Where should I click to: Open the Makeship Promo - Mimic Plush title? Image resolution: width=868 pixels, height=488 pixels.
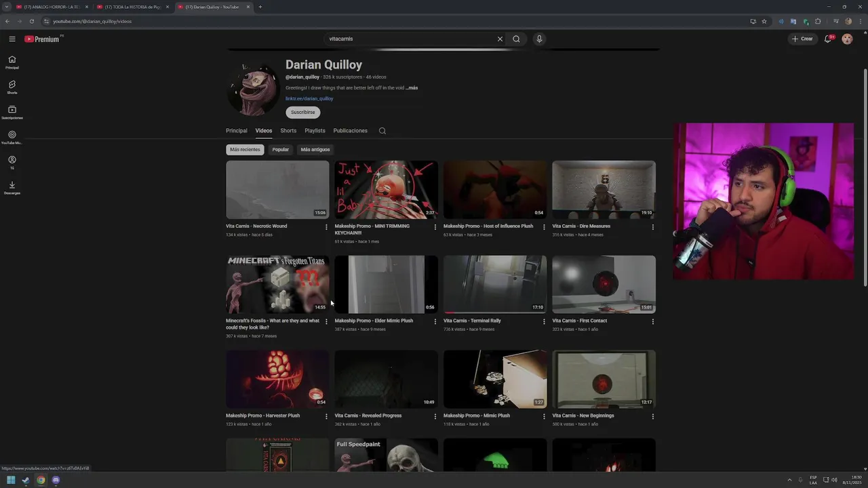click(476, 415)
